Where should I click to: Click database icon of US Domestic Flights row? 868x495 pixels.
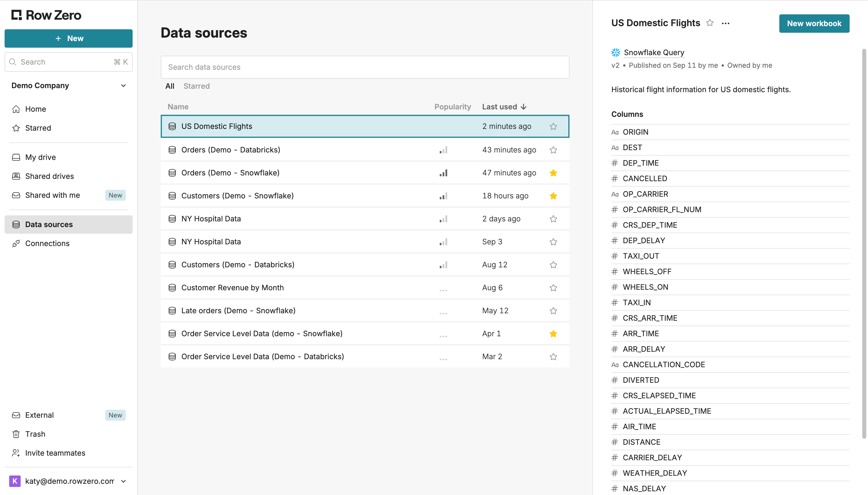tap(172, 126)
